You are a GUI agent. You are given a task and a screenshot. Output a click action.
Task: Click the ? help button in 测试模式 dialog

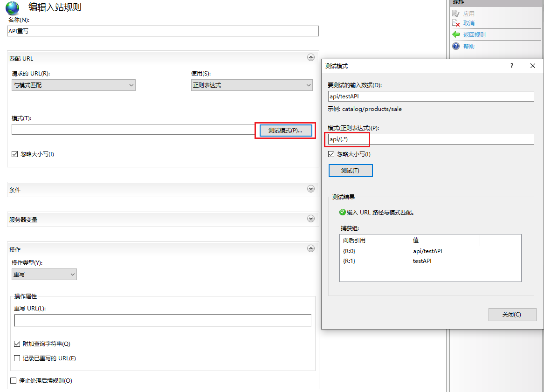coord(512,66)
